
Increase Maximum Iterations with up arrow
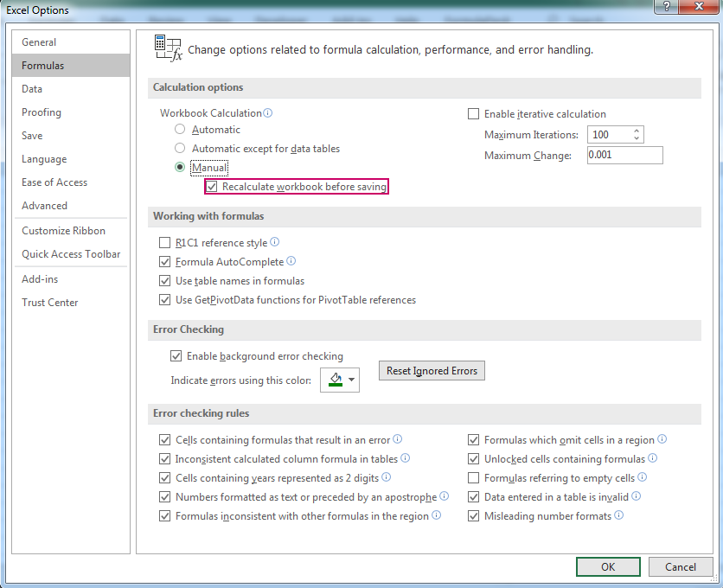(637, 131)
